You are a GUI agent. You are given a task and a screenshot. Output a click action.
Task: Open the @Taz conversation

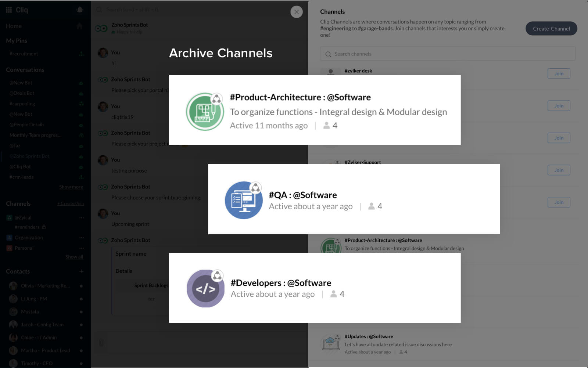(x=15, y=146)
